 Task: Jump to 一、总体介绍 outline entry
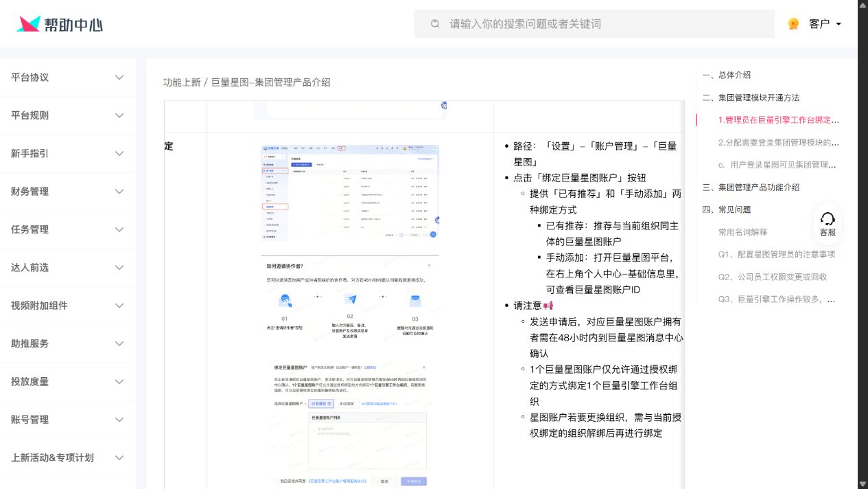tap(727, 76)
